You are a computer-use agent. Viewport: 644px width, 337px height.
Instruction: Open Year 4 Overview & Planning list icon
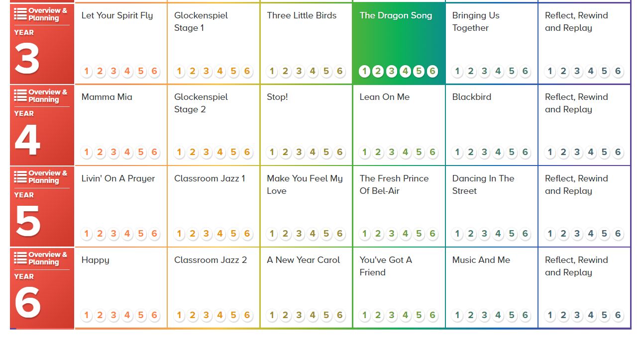[x=20, y=96]
